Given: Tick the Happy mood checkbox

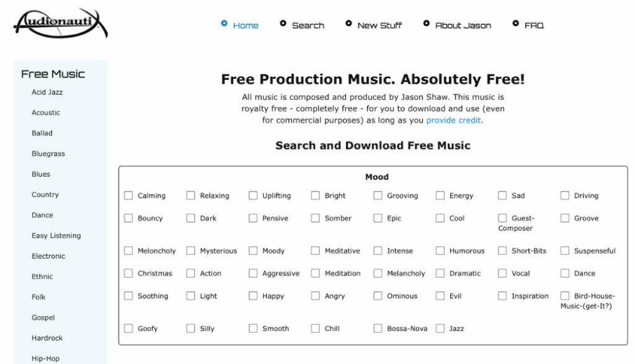Looking at the screenshot, I should 253,296.
